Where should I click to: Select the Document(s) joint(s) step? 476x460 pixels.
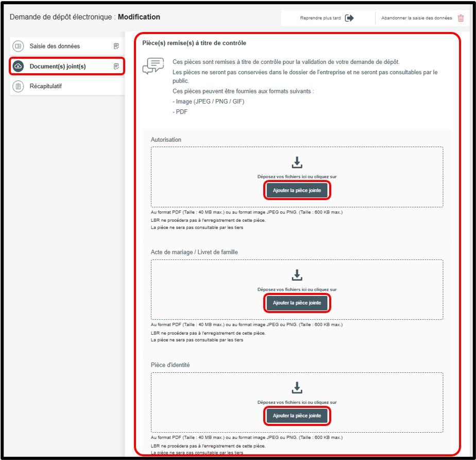click(58, 66)
